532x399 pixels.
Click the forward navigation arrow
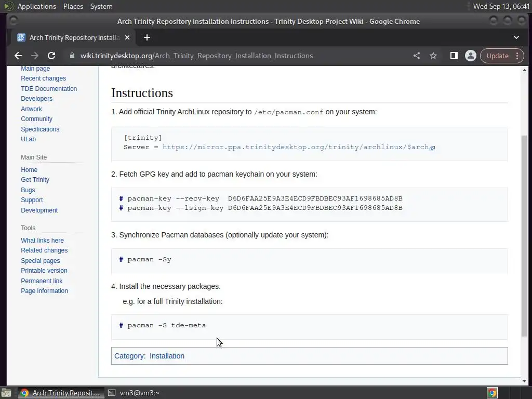pos(35,56)
